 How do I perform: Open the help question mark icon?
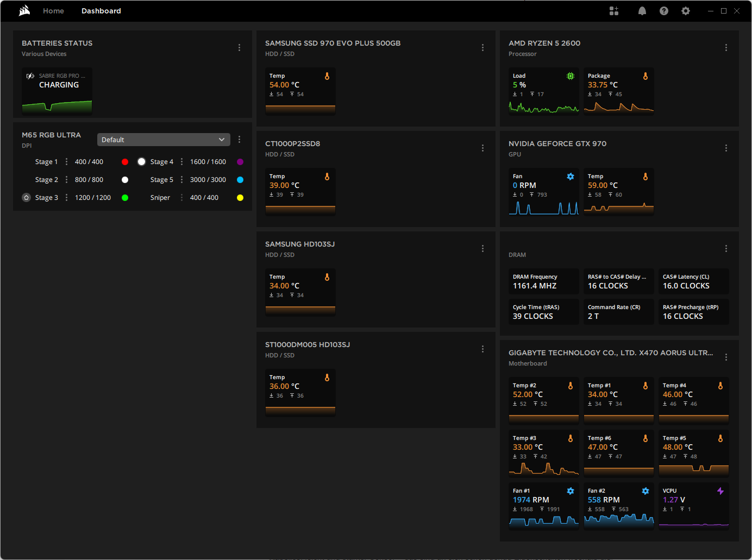coord(664,11)
